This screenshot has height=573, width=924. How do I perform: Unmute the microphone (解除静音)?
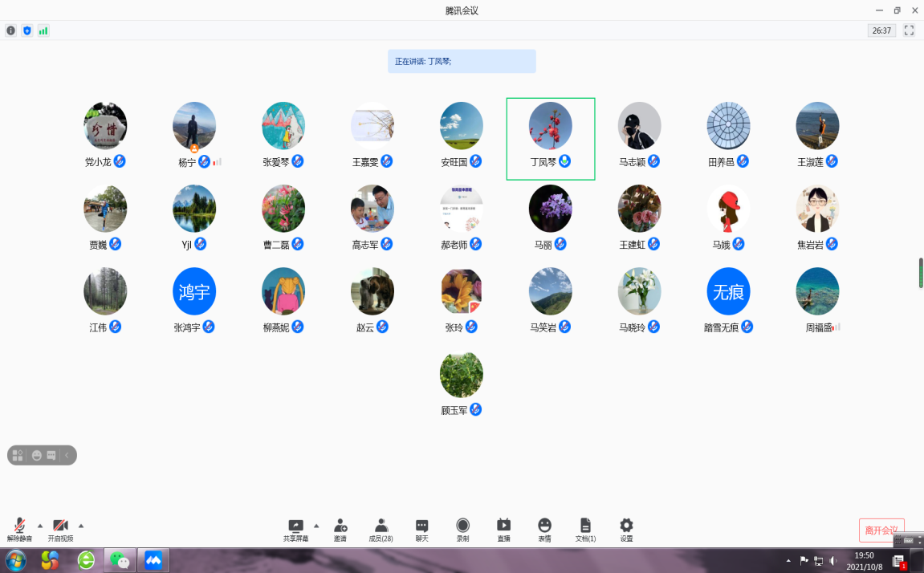click(x=19, y=526)
